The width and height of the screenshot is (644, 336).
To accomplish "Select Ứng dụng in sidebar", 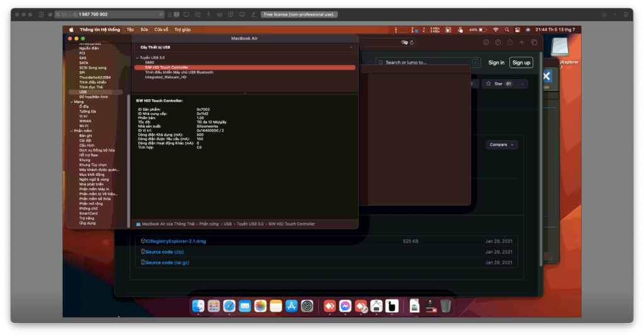I will (x=87, y=223).
